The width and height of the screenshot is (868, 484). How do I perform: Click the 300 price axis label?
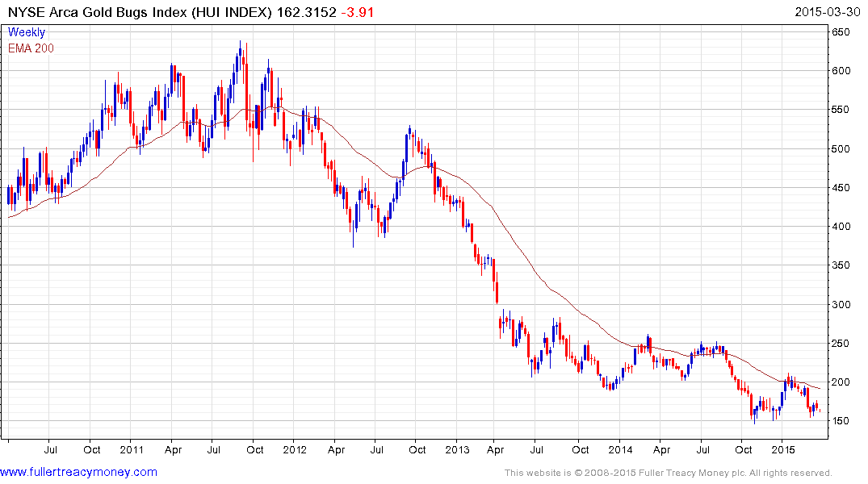pos(841,304)
